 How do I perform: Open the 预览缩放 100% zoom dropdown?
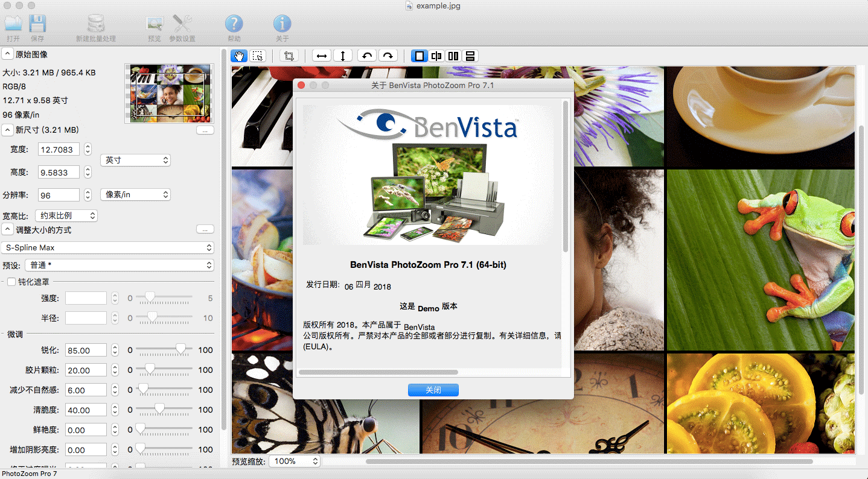(x=293, y=461)
